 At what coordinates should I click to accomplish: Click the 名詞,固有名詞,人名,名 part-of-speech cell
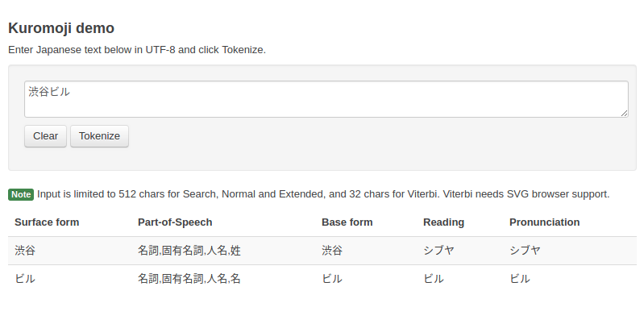click(189, 279)
